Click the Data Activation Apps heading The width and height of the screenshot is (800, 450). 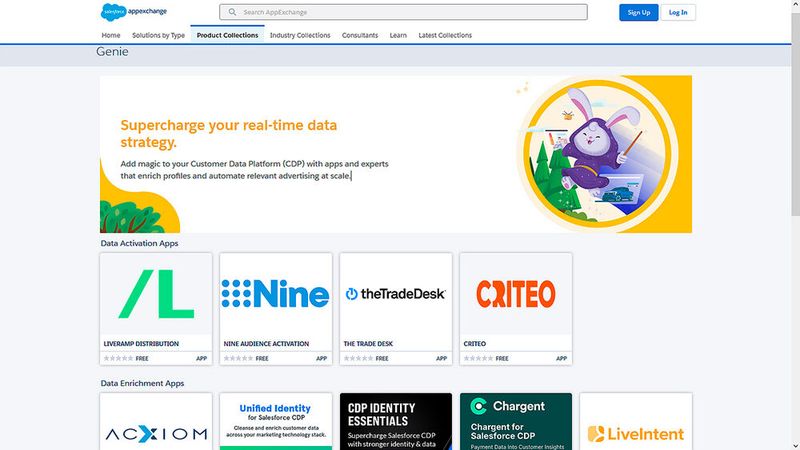[139, 243]
